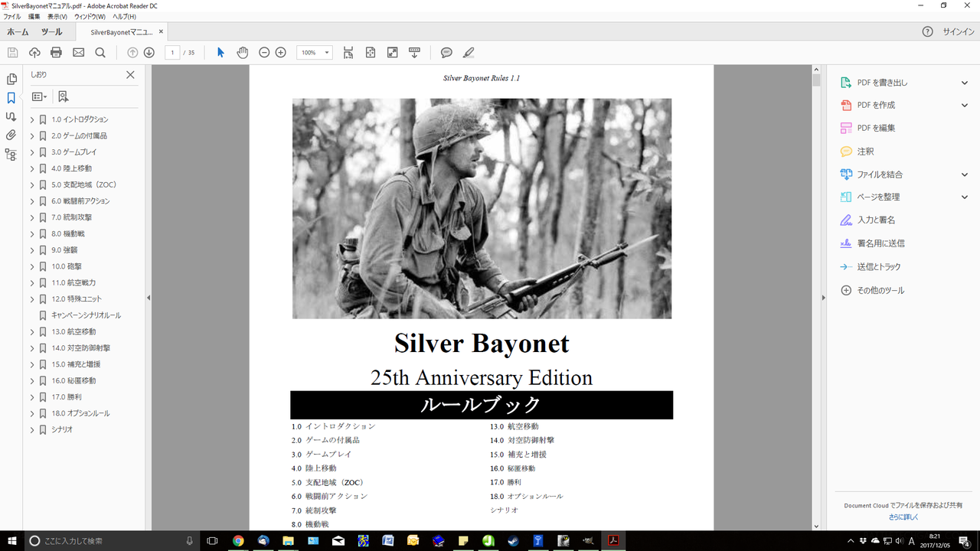Viewport: 980px width, 551px height.
Task: Open the layers panel in left sidebar
Action: pos(11,155)
